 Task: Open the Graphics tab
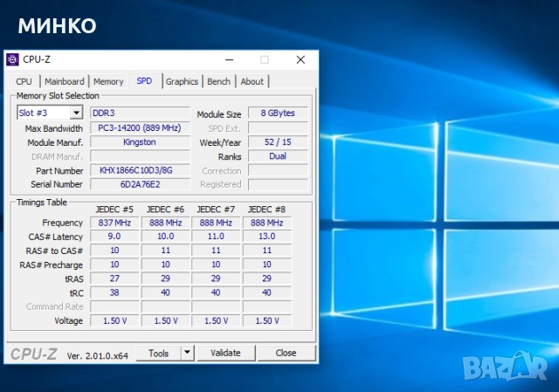pyautogui.click(x=182, y=81)
